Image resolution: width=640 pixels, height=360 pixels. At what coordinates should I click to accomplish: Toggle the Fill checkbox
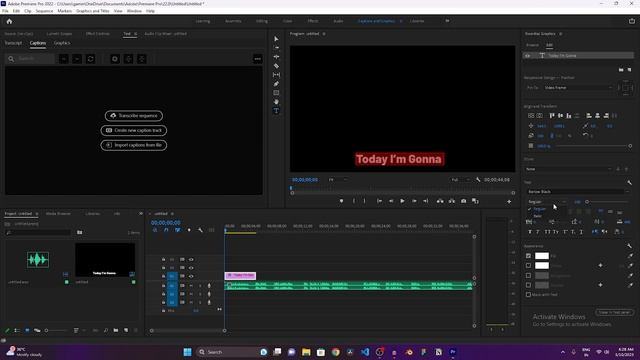tap(528, 256)
